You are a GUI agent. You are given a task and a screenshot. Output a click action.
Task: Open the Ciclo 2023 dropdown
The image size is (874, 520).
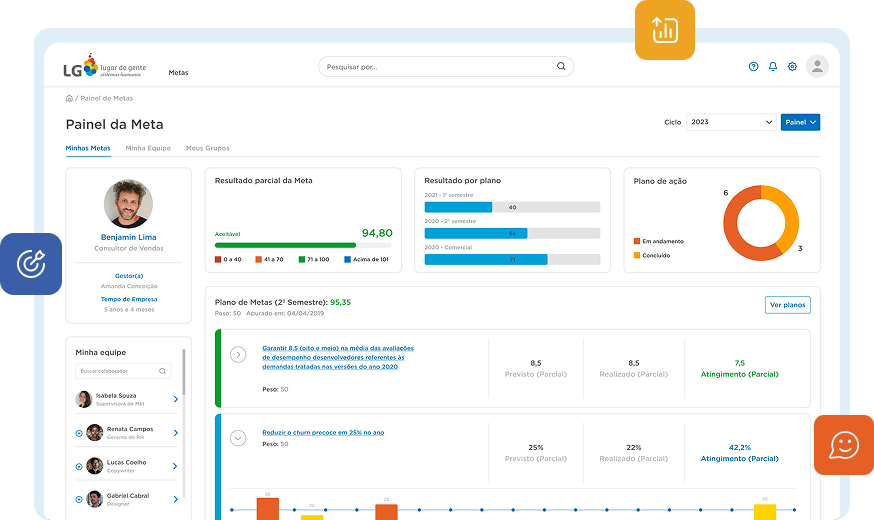(730, 122)
